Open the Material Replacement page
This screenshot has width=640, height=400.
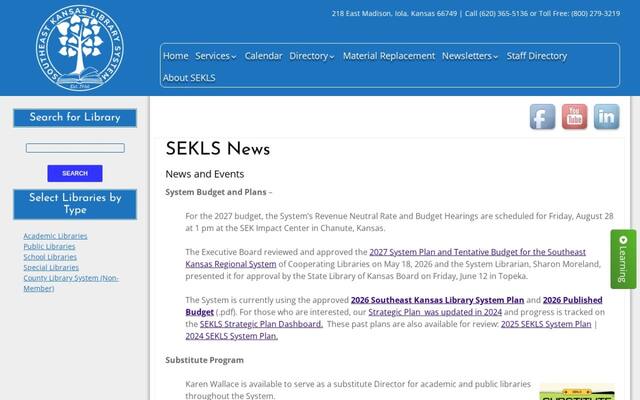point(389,56)
